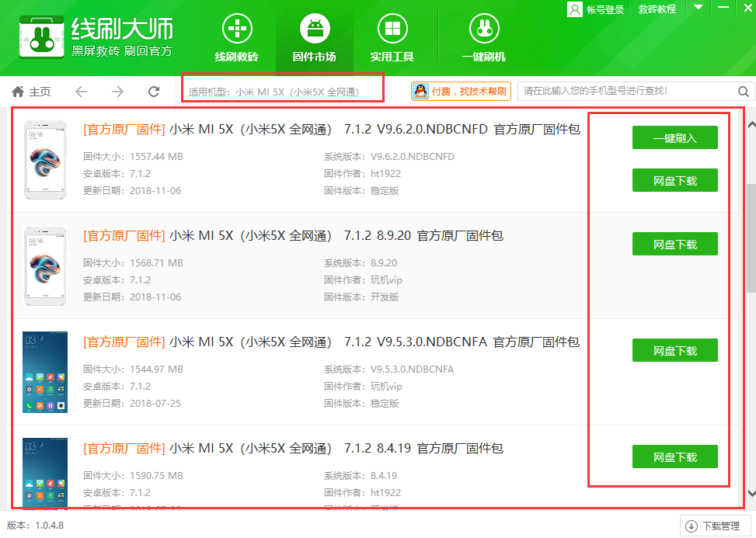Open the 救砖教程 tutorial link
The height and width of the screenshot is (538, 756).
coord(657,9)
